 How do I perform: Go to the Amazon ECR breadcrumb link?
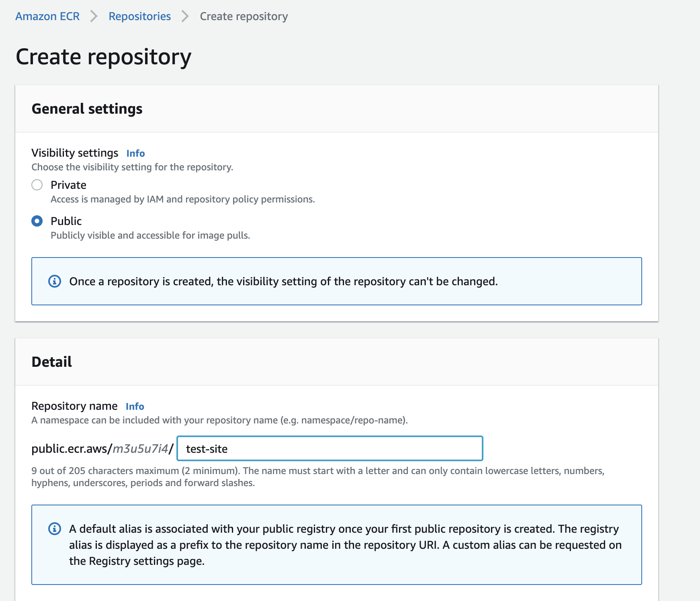(47, 16)
